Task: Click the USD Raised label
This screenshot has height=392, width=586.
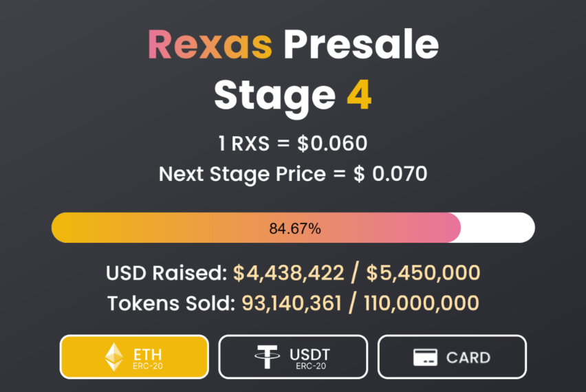Action: click(166, 273)
